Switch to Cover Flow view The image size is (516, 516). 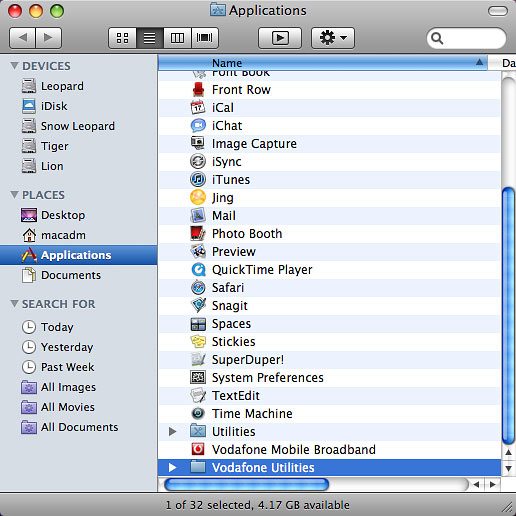205,38
